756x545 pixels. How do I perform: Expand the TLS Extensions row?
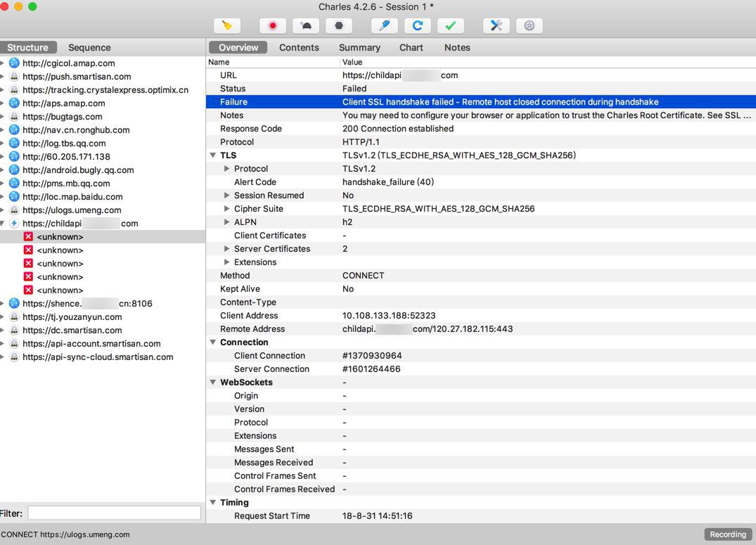[226, 262]
